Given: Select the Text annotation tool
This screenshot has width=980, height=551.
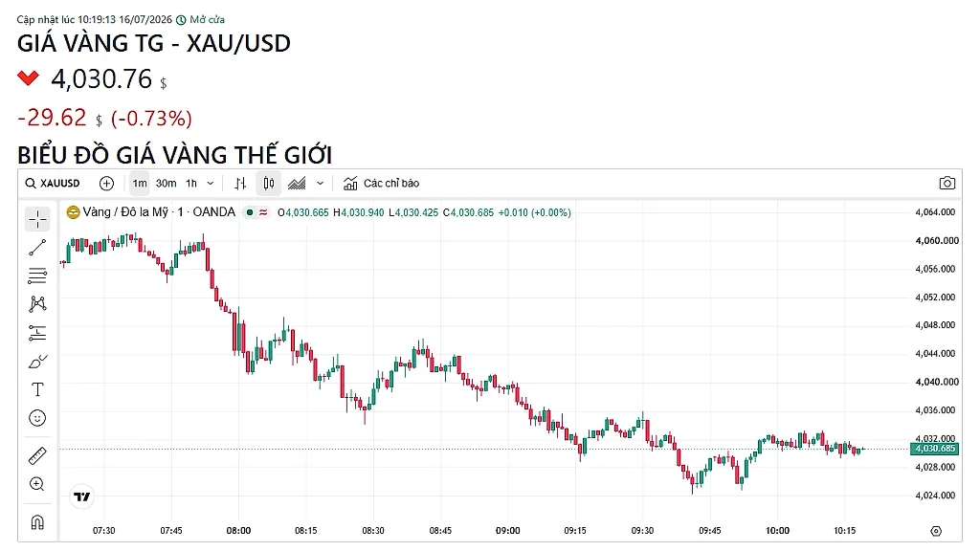Looking at the screenshot, I should coord(37,390).
